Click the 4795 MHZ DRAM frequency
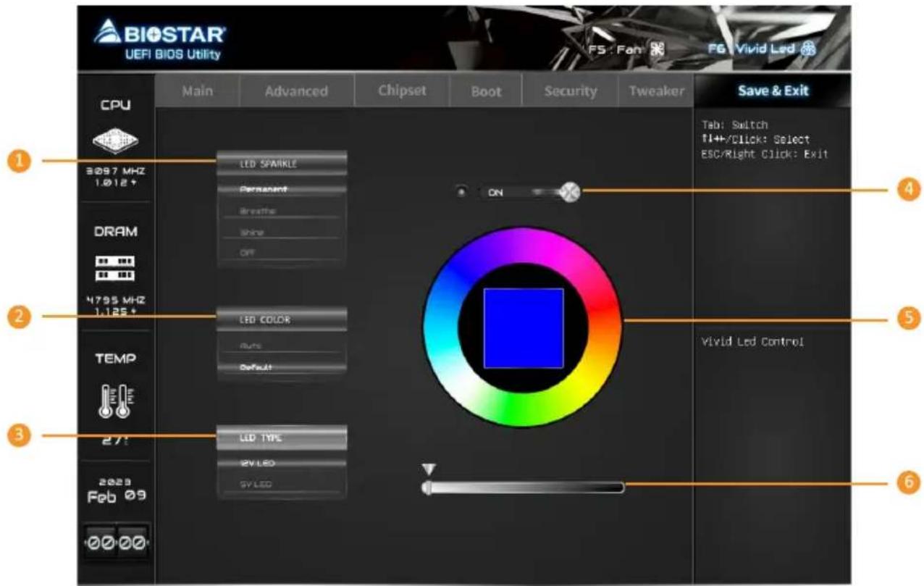 (x=117, y=300)
